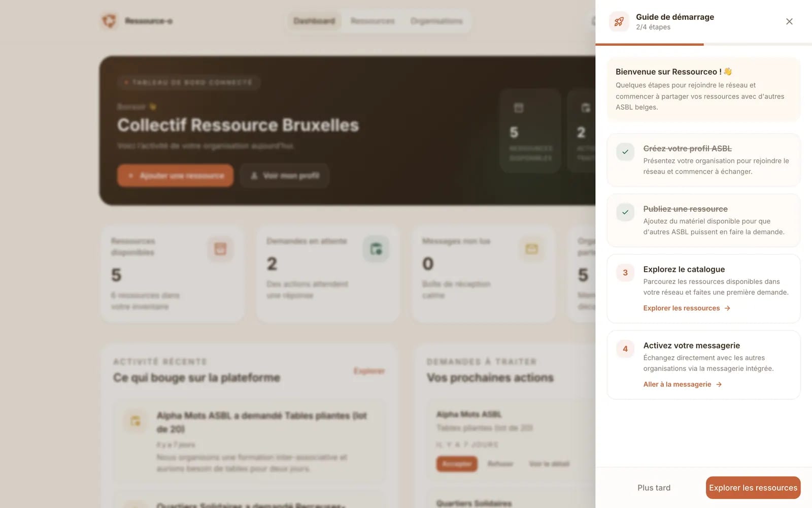This screenshot has height=508, width=812.
Task: Click the orange Explorer les ressources button in footer
Action: pyautogui.click(x=753, y=488)
